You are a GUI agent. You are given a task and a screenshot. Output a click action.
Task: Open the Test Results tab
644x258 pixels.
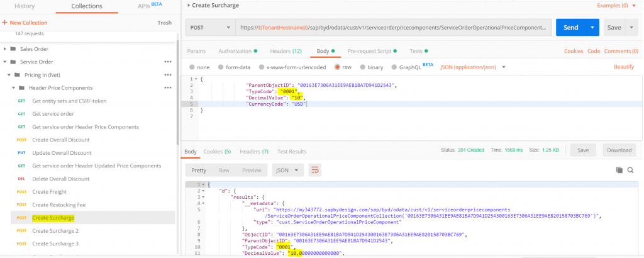292,151
